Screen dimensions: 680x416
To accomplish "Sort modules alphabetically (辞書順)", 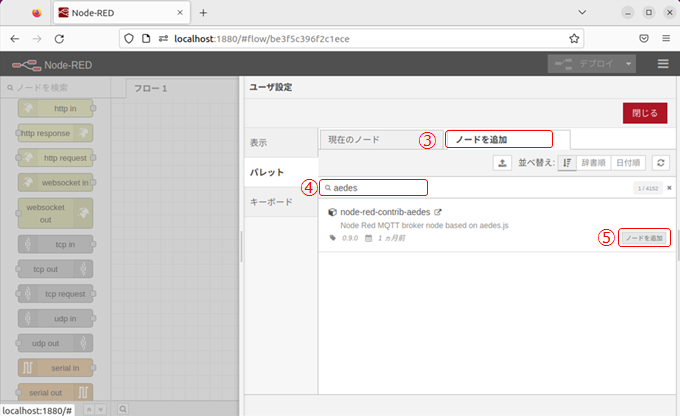I will [593, 163].
